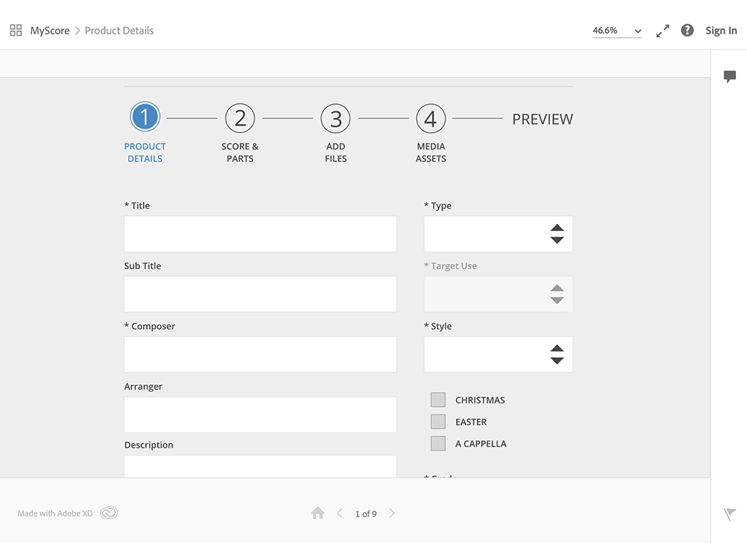Select step 2 Score & Parts

(x=240, y=118)
